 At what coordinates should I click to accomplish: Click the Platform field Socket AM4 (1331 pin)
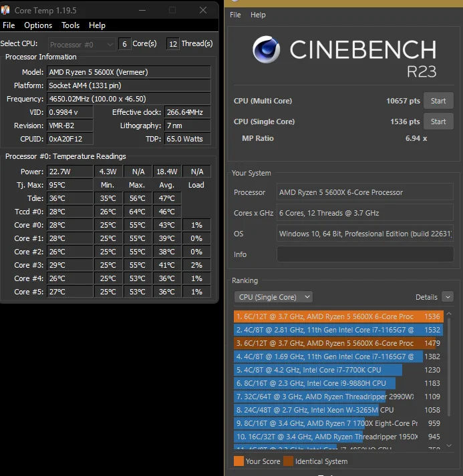point(129,85)
